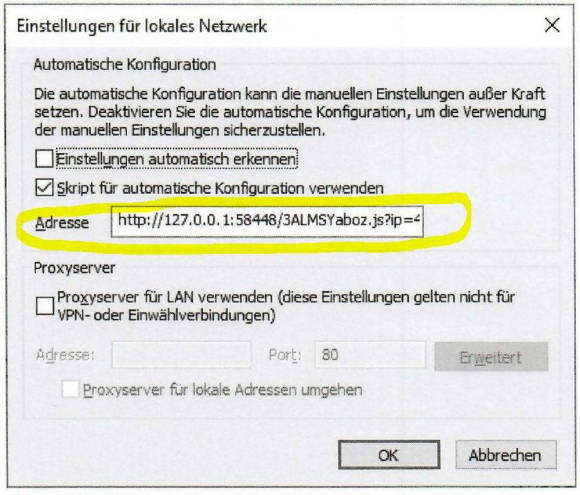Click the 'Proxyserver' group heading
The image size is (580, 495).
[74, 268]
